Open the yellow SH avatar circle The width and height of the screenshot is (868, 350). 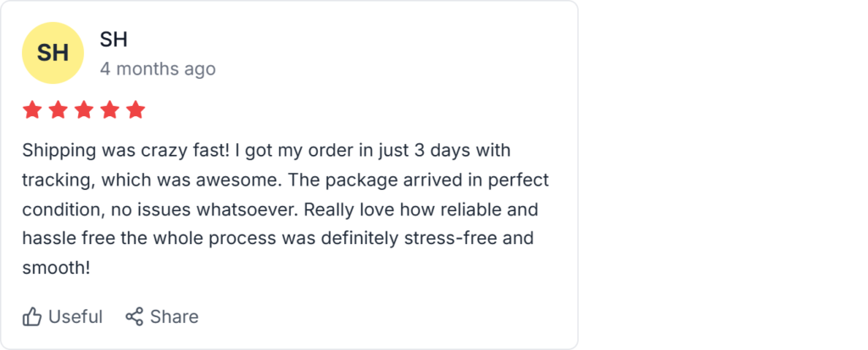[x=53, y=53]
